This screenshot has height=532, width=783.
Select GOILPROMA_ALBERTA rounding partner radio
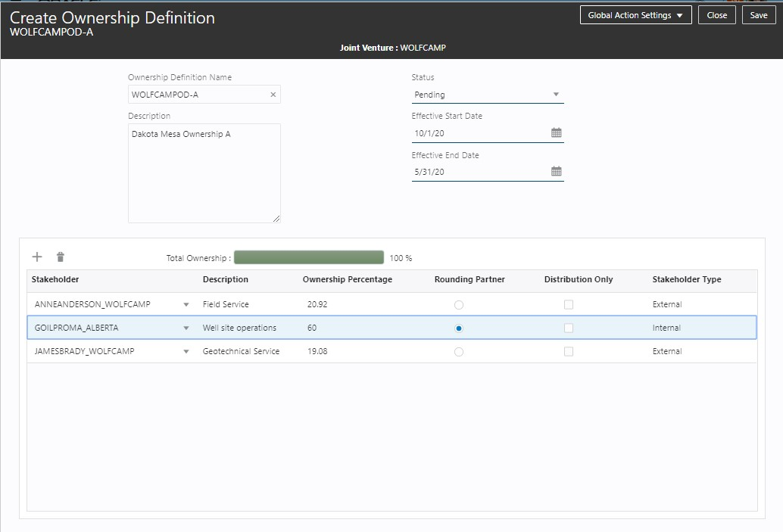pos(459,328)
